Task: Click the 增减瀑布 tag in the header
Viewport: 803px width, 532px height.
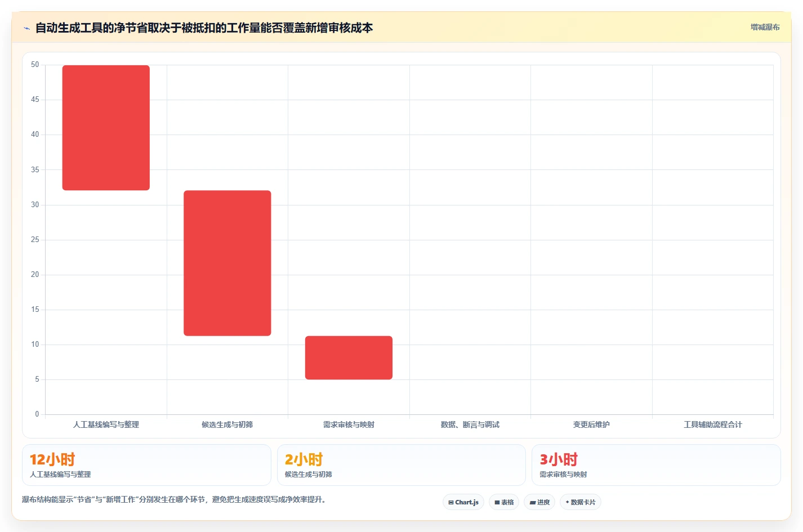Action: 765,27
